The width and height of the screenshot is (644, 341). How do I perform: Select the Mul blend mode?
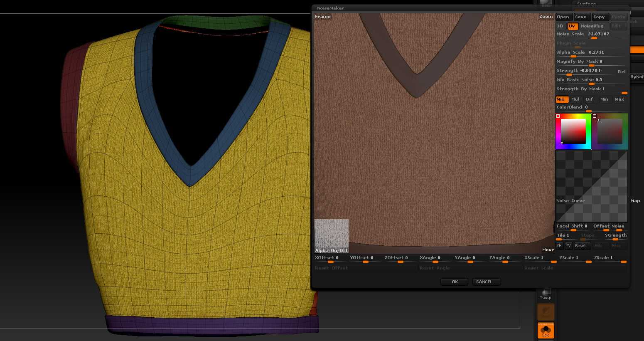pos(575,99)
